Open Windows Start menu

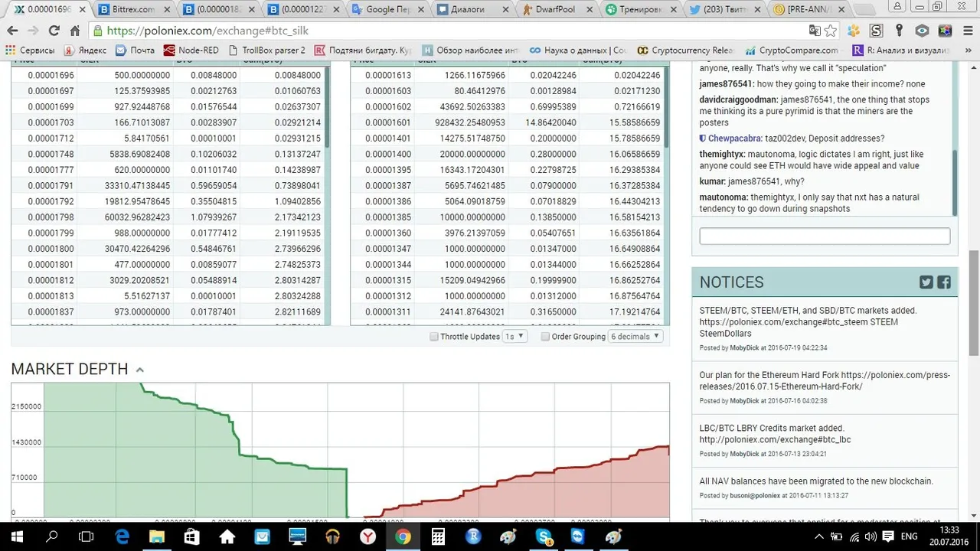click(x=17, y=536)
